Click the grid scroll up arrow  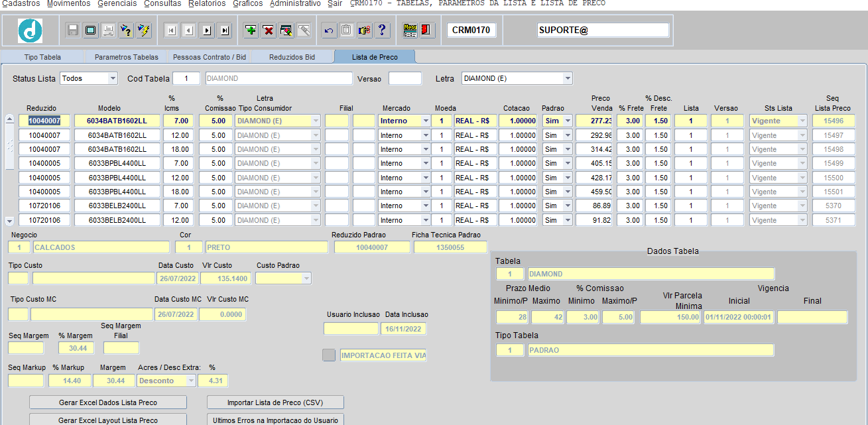pos(9,119)
